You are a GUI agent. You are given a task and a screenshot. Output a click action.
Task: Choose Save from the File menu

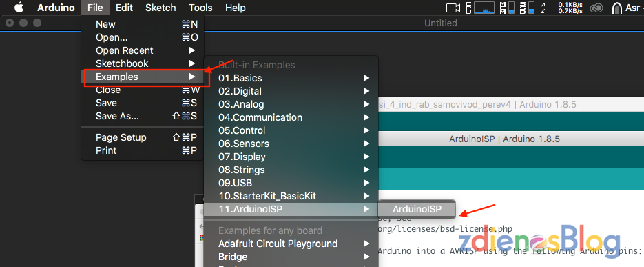coord(143,103)
